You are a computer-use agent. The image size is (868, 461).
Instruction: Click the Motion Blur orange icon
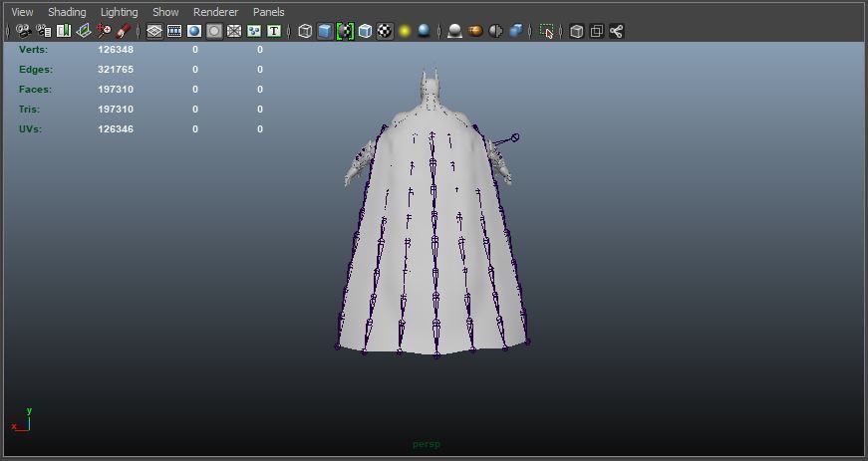coord(475,31)
